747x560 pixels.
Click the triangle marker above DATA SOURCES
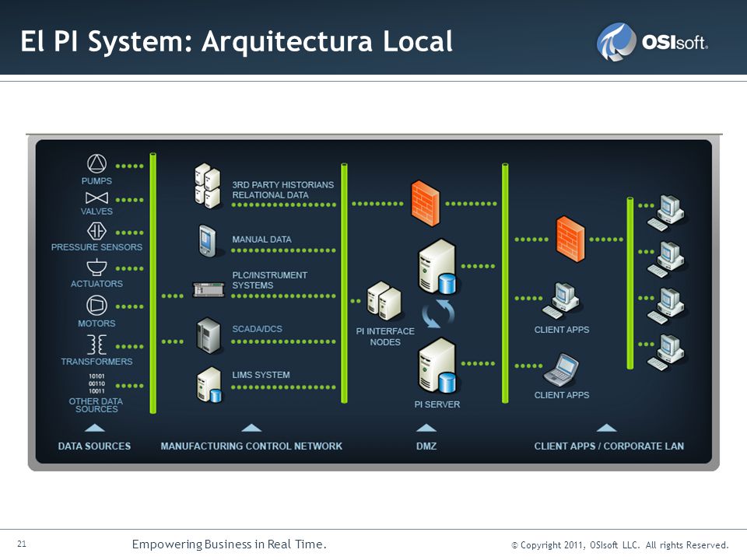[x=94, y=428]
